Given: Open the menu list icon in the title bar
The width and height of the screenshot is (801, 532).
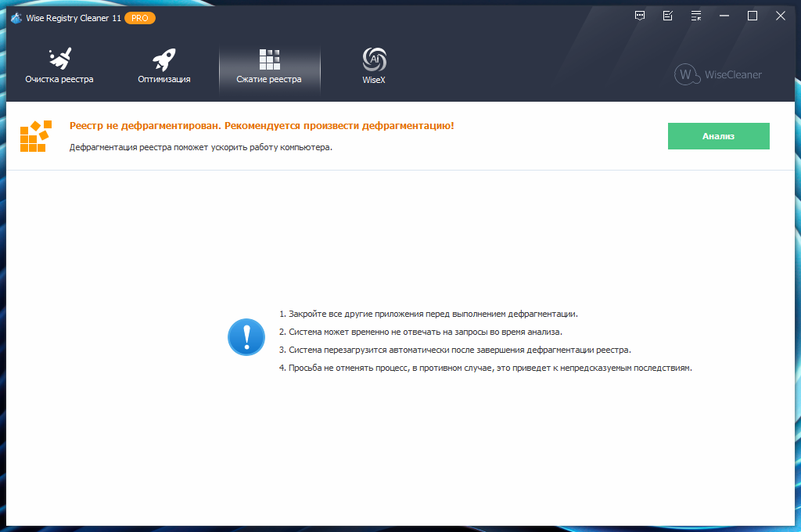Looking at the screenshot, I should tap(695, 16).
